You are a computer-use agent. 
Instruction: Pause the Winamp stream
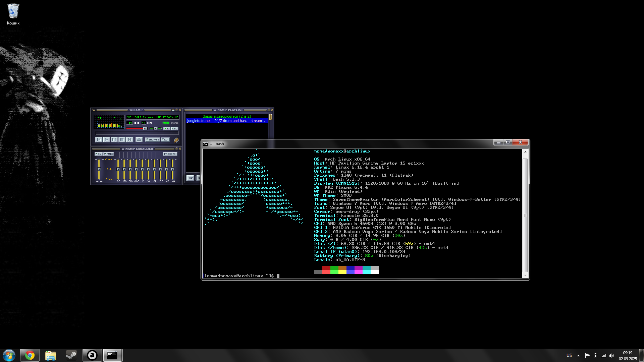114,139
